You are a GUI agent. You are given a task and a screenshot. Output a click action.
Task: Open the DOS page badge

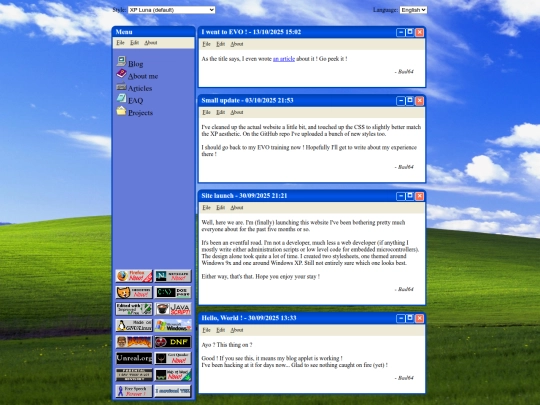click(x=173, y=292)
